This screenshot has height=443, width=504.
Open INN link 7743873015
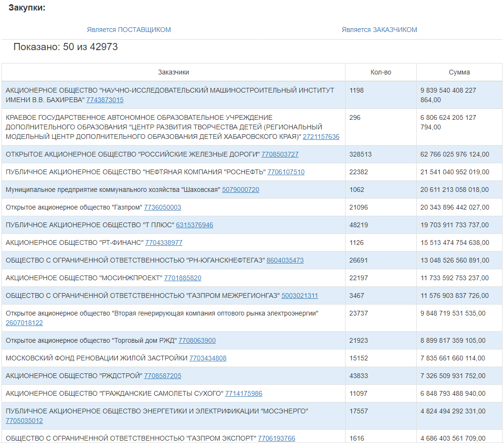[105, 100]
